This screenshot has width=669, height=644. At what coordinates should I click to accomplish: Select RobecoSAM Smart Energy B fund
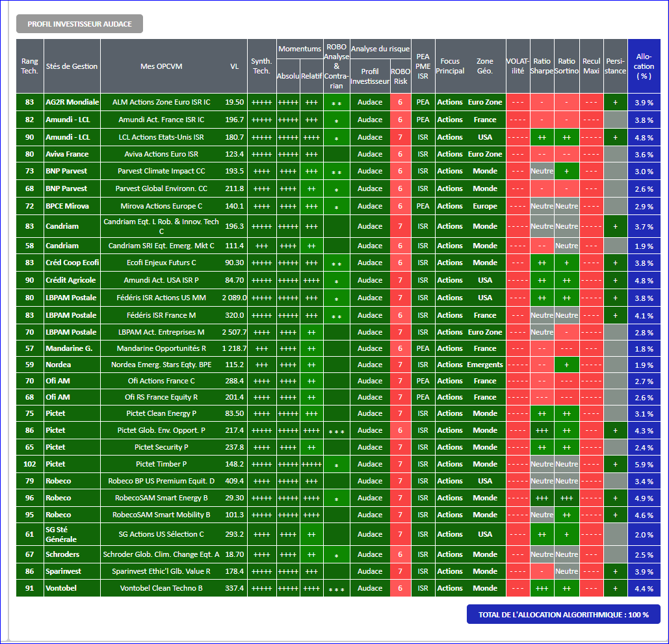pyautogui.click(x=161, y=498)
